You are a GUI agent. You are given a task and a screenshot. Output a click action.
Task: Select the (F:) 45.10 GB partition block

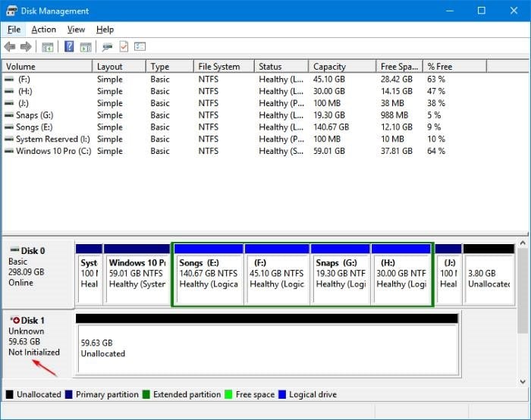tap(277, 274)
